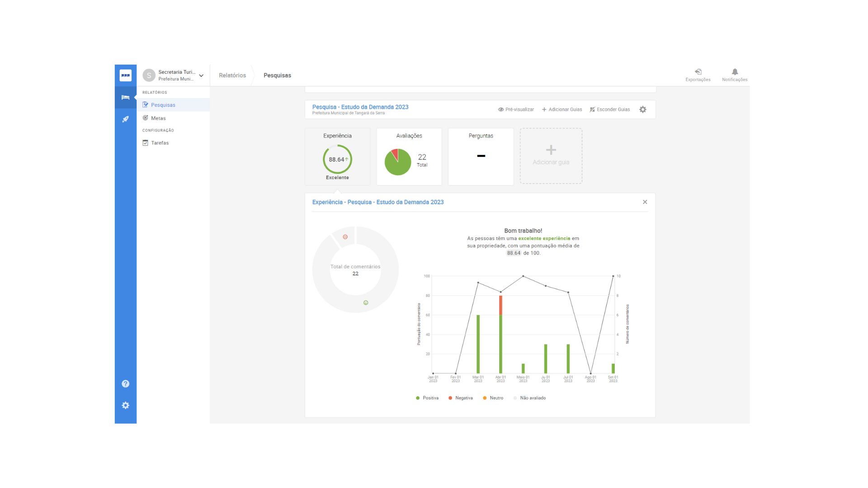Viewport: 868px width, 488px height.
Task: Expand the Secretaria Turi... account dropdown
Action: [201, 75]
